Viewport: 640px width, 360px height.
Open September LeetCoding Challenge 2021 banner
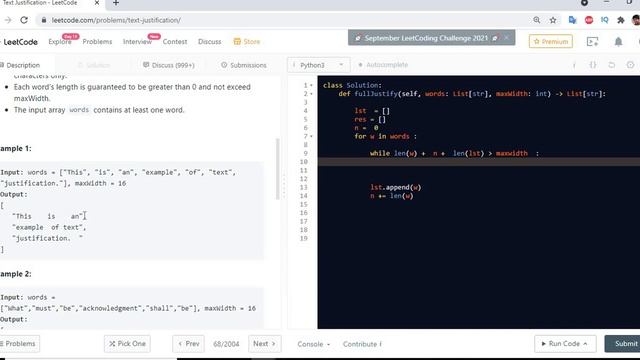(x=426, y=38)
